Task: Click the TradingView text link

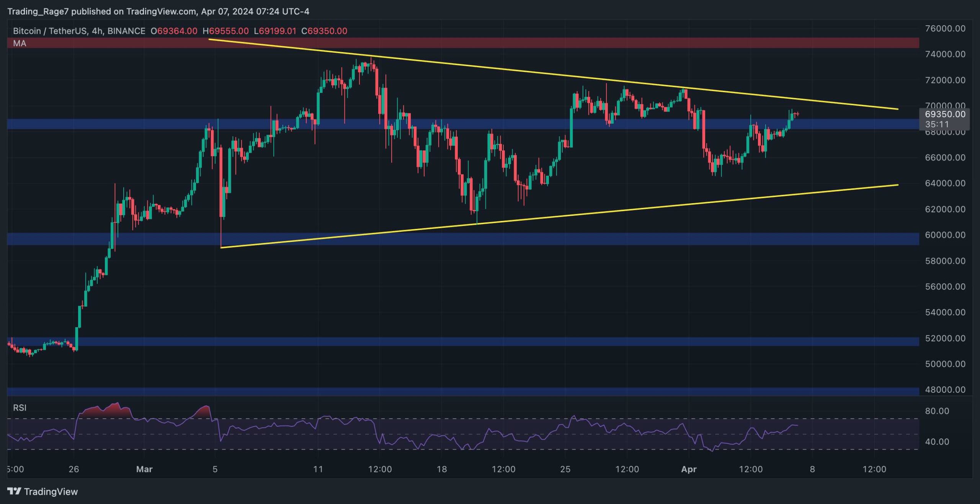Action: tap(51, 492)
